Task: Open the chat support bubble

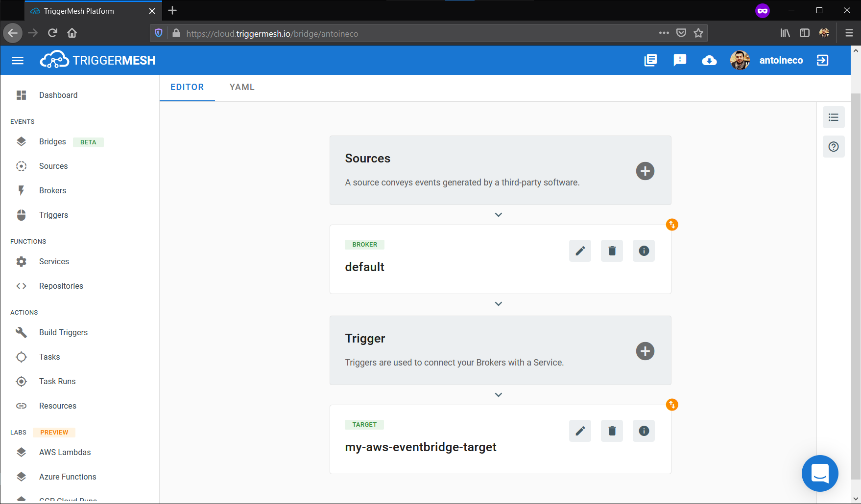Action: click(820, 473)
